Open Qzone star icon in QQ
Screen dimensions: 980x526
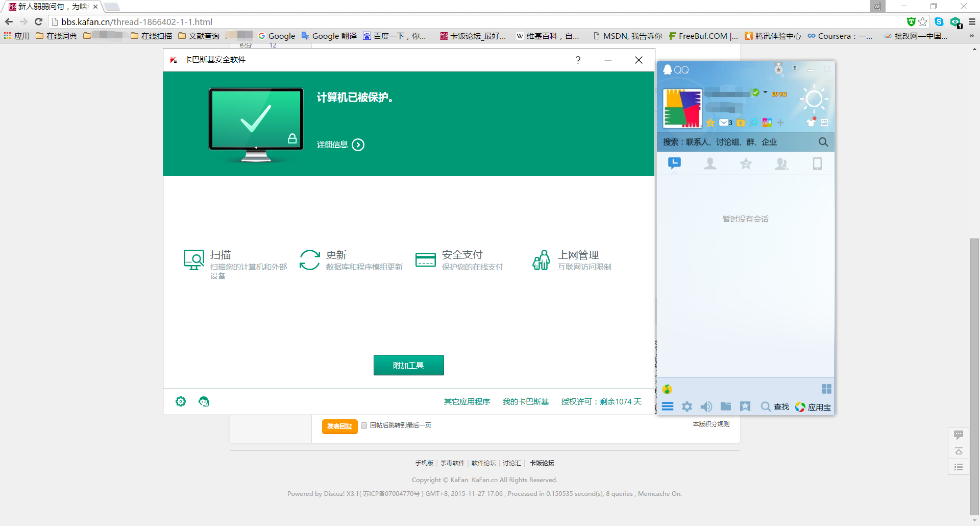tap(710, 123)
